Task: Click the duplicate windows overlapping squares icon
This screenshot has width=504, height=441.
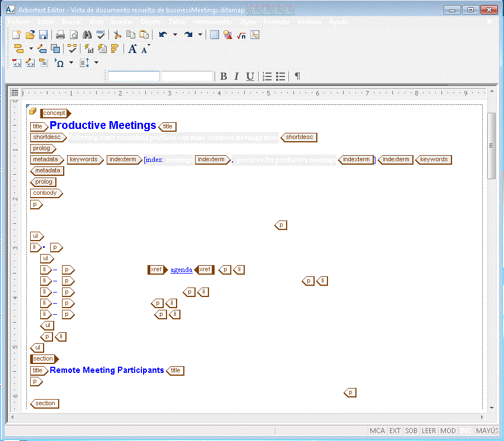Action: (x=55, y=49)
